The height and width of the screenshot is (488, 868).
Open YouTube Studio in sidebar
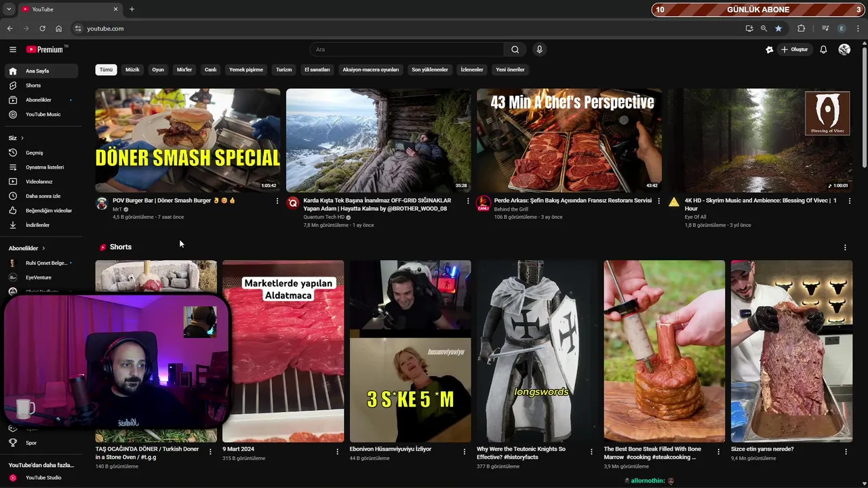(41, 478)
